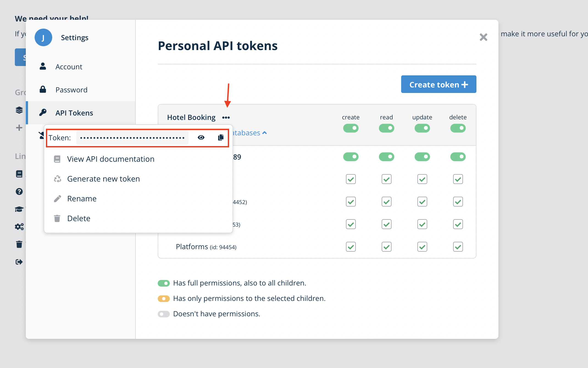This screenshot has height=368, width=588.
Task: Select Generate new token menu item
Action: coord(103,179)
